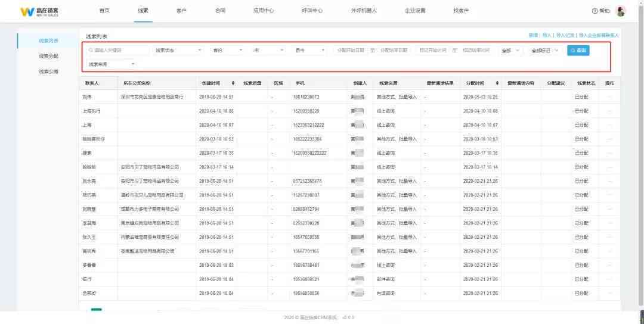Open row actions for phone 18596788481
Viewport: 644px width, 324px height.
pos(609,266)
